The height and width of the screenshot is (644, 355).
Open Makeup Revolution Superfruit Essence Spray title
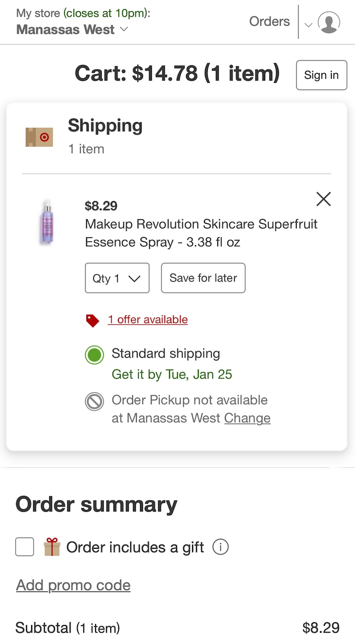(x=201, y=233)
